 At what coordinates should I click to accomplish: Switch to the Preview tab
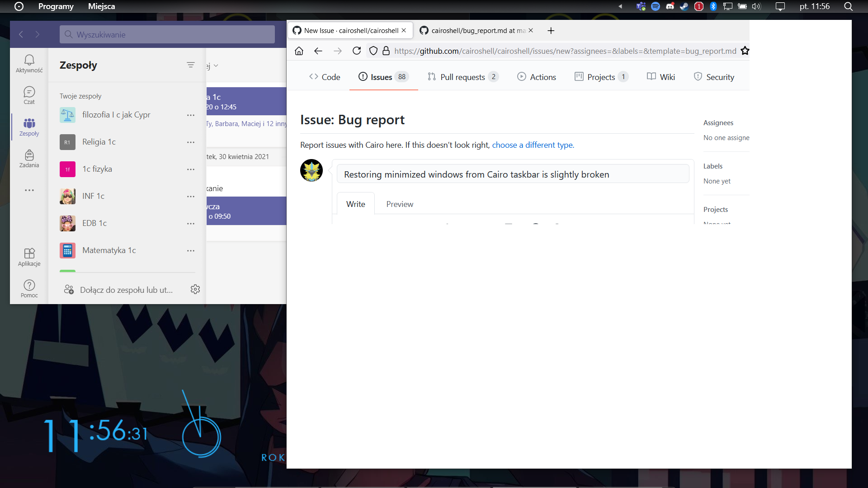400,204
